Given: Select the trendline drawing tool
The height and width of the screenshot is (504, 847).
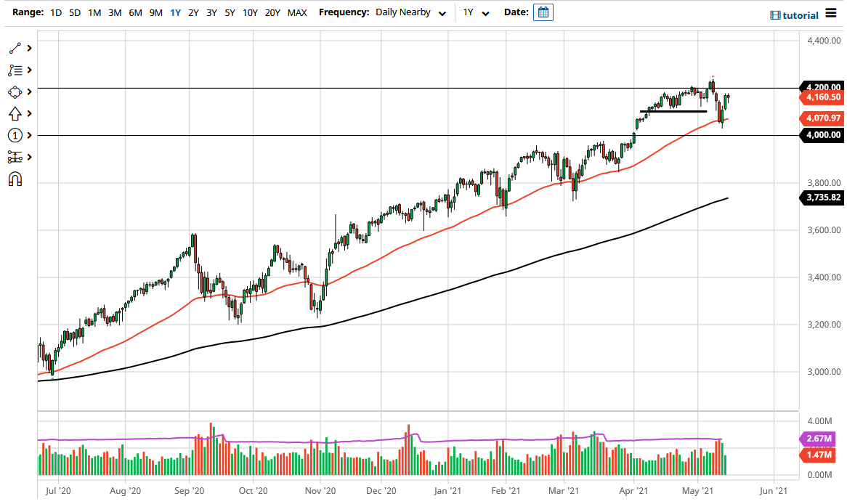Looking at the screenshot, I should coord(15,48).
